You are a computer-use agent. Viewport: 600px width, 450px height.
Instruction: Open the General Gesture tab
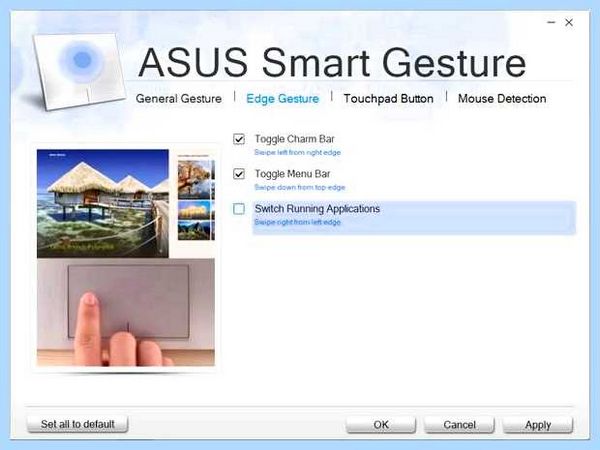[179, 99]
